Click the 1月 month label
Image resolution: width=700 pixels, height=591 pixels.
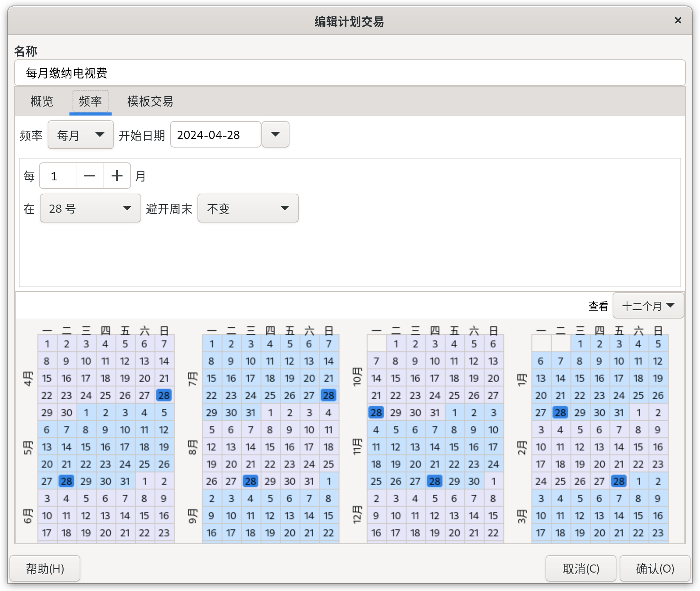522,379
